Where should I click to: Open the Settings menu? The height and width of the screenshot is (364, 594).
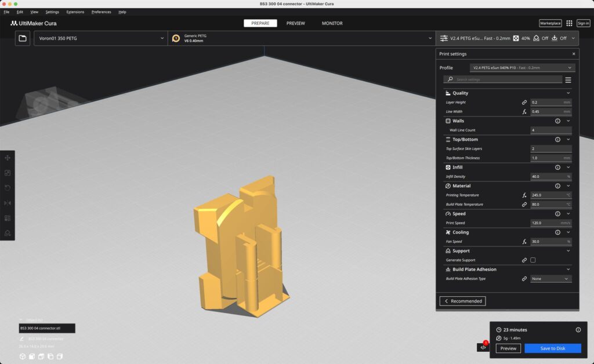[52, 12]
